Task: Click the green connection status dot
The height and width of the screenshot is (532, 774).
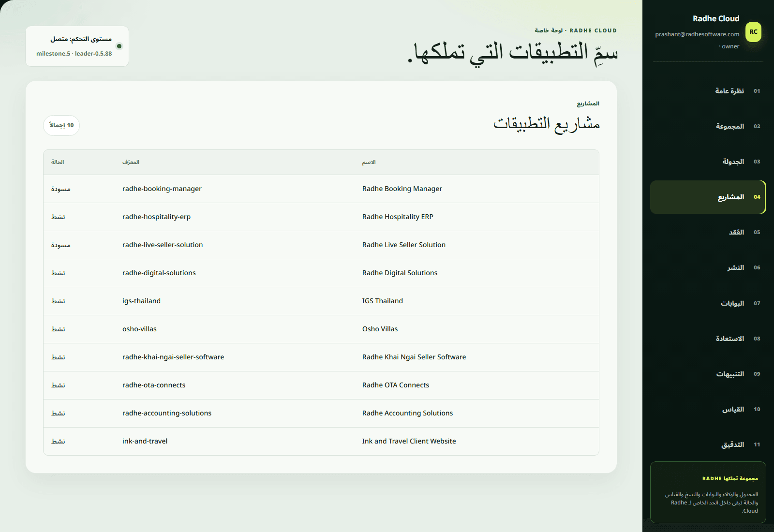Action: (x=119, y=46)
